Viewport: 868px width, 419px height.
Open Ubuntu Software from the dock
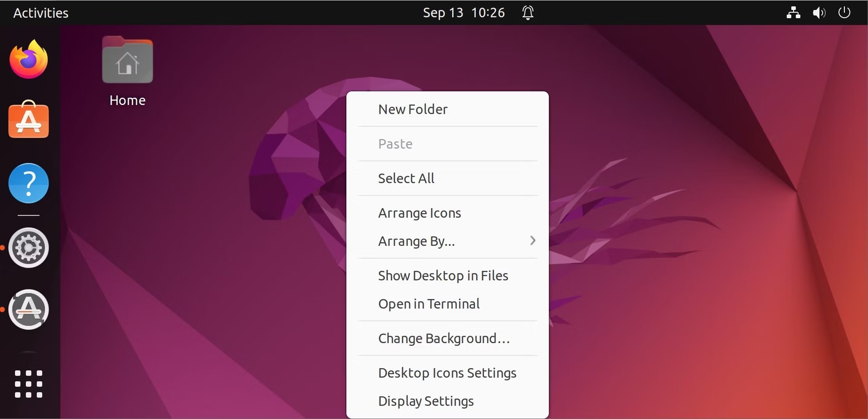tap(29, 120)
